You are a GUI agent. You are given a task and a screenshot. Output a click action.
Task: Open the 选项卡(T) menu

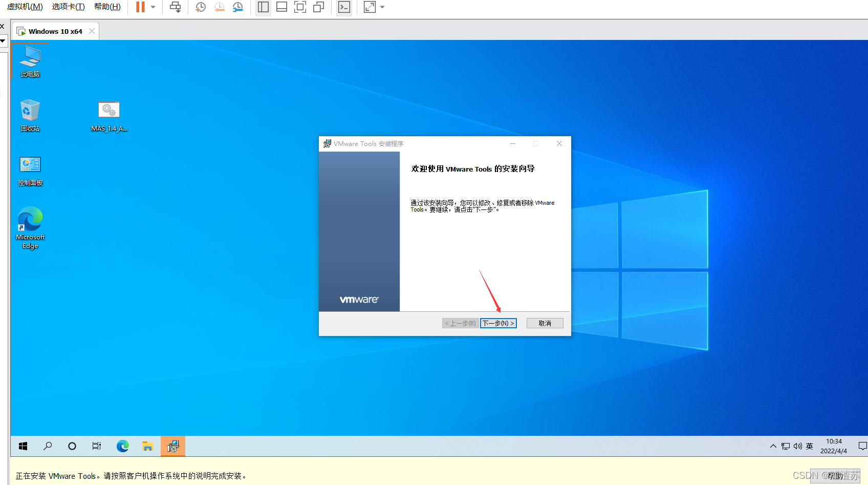[68, 7]
